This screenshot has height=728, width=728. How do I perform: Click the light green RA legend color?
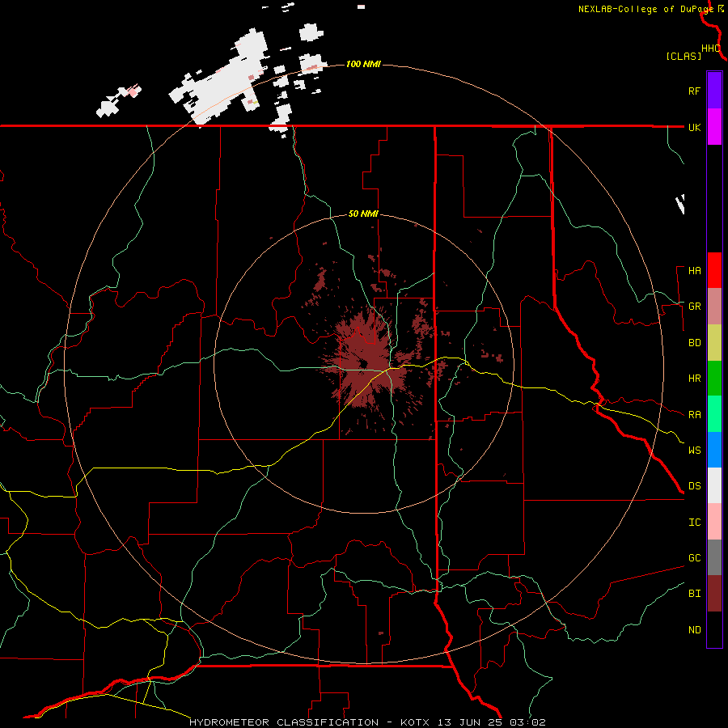pyautogui.click(x=714, y=414)
